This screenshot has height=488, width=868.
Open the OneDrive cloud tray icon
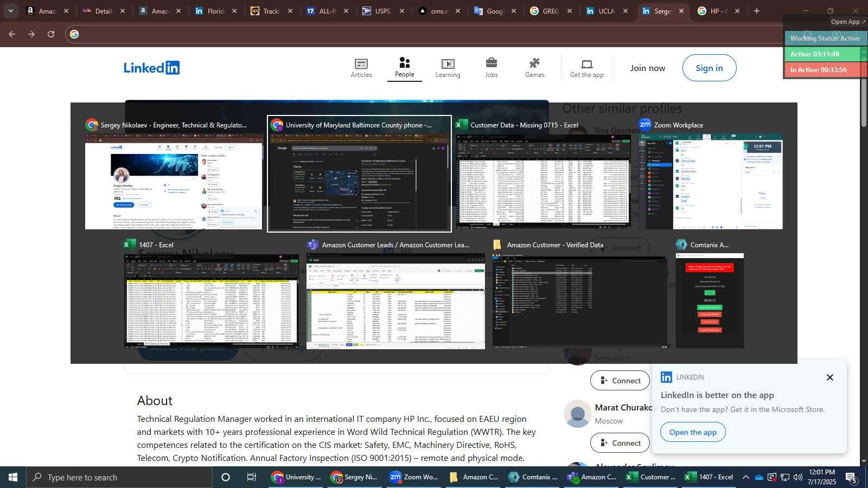759,477
